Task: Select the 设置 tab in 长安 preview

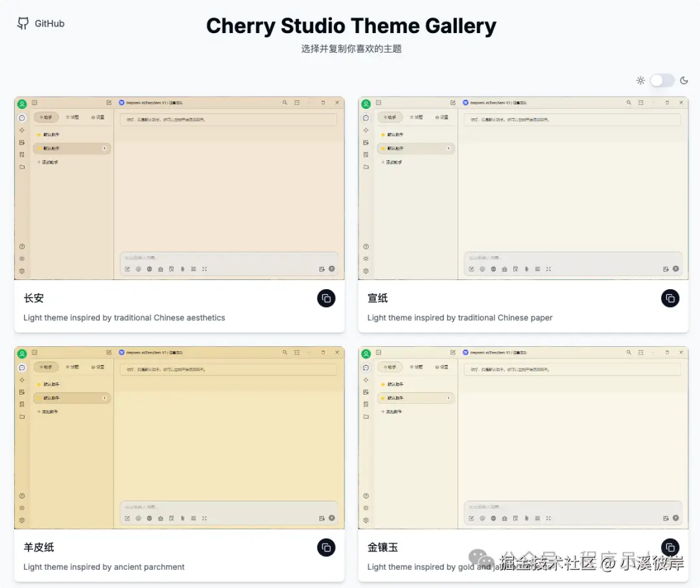Action: 98,117
